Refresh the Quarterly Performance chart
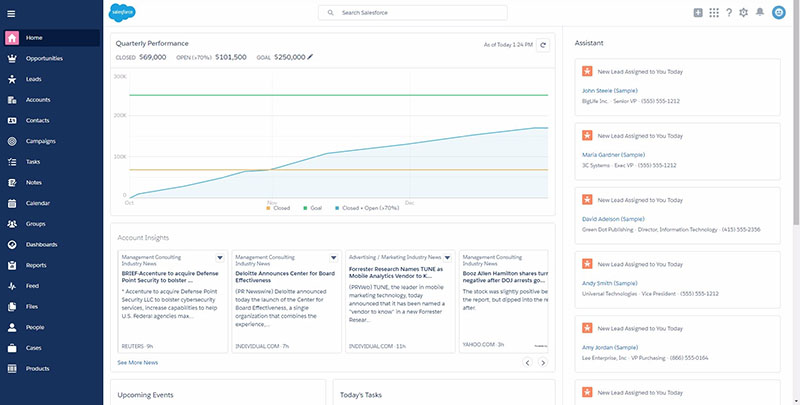Viewport: 800px width, 405px height. coord(543,45)
